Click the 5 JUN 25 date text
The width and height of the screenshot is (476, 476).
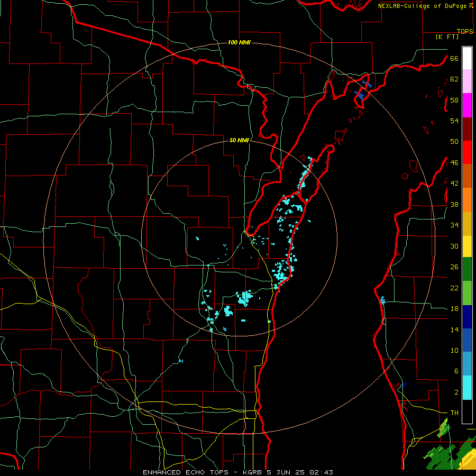pyautogui.click(x=287, y=472)
